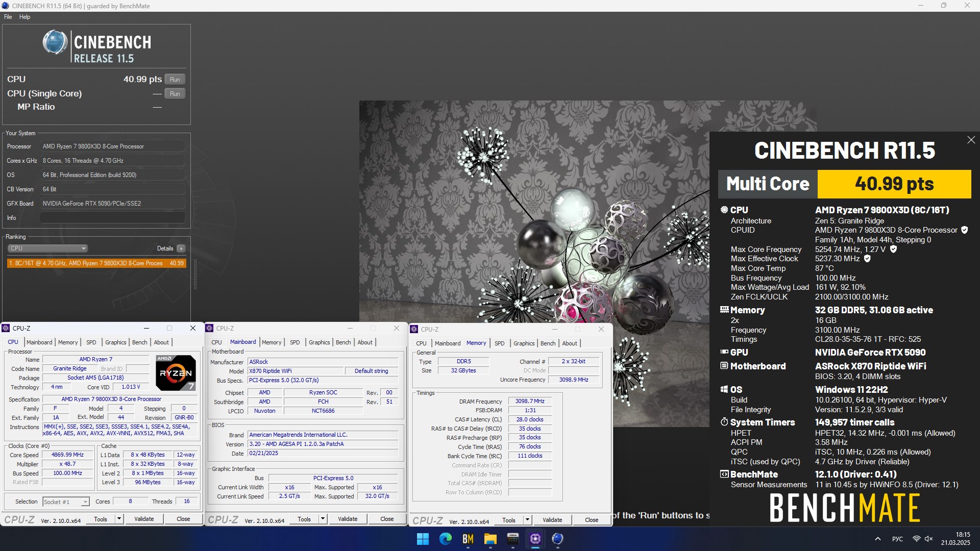Screen dimensions: 980x551
Task: Open the Windows Start menu
Action: coord(423,539)
